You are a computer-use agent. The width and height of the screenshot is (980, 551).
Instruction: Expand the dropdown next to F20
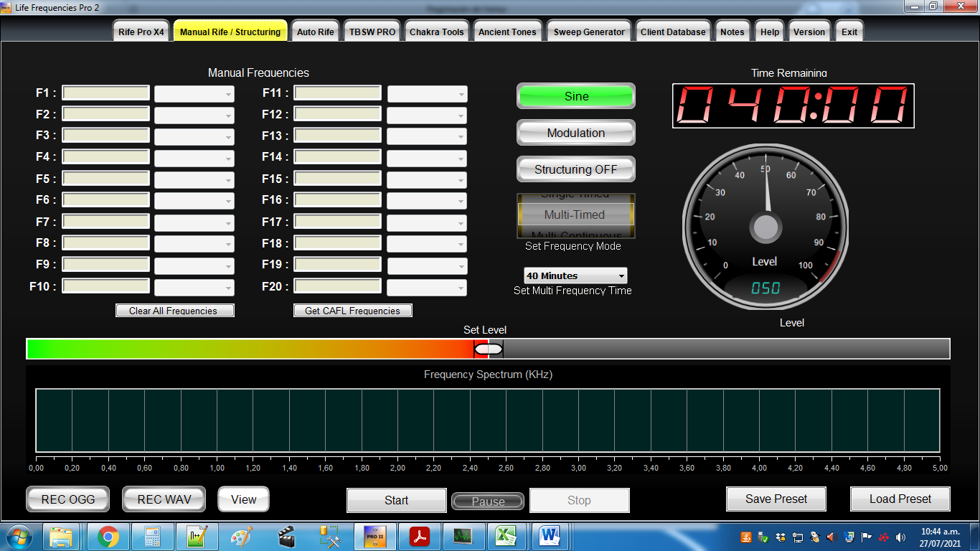[x=428, y=288]
